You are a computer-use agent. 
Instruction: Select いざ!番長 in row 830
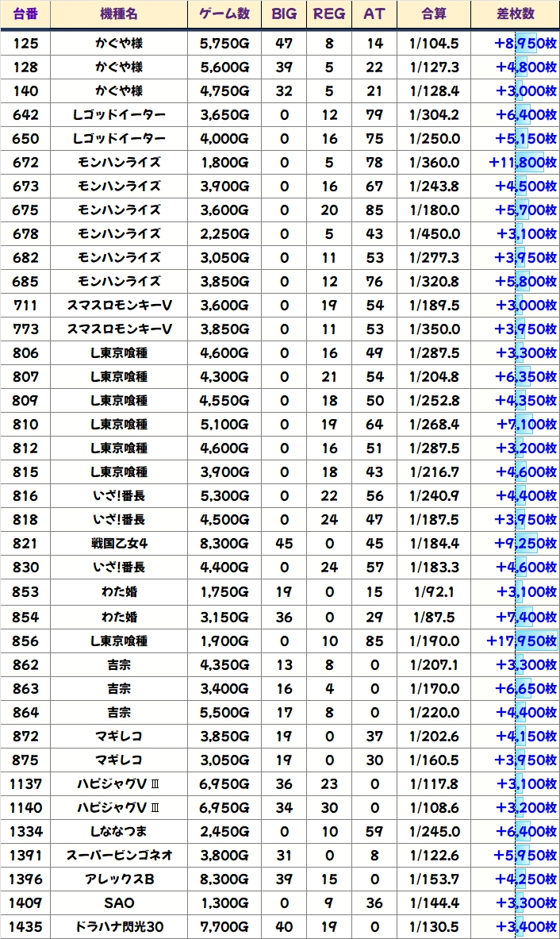coord(119,567)
